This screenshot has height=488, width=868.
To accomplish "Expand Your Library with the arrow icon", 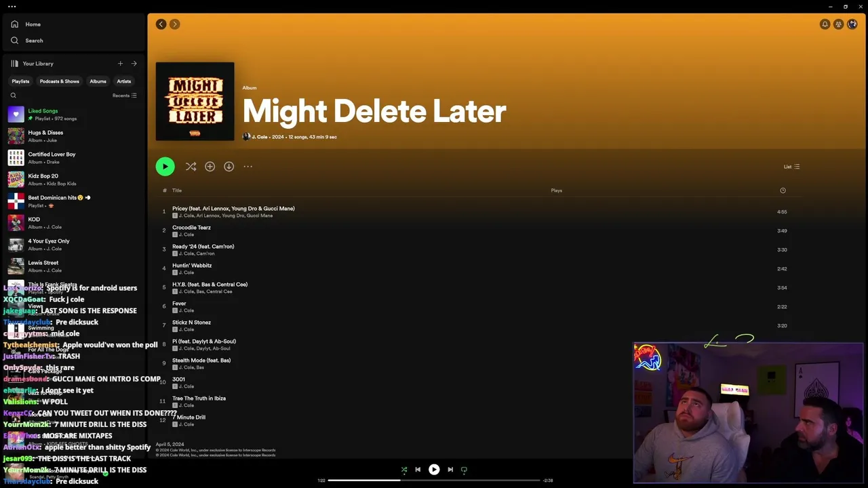I will click(134, 64).
